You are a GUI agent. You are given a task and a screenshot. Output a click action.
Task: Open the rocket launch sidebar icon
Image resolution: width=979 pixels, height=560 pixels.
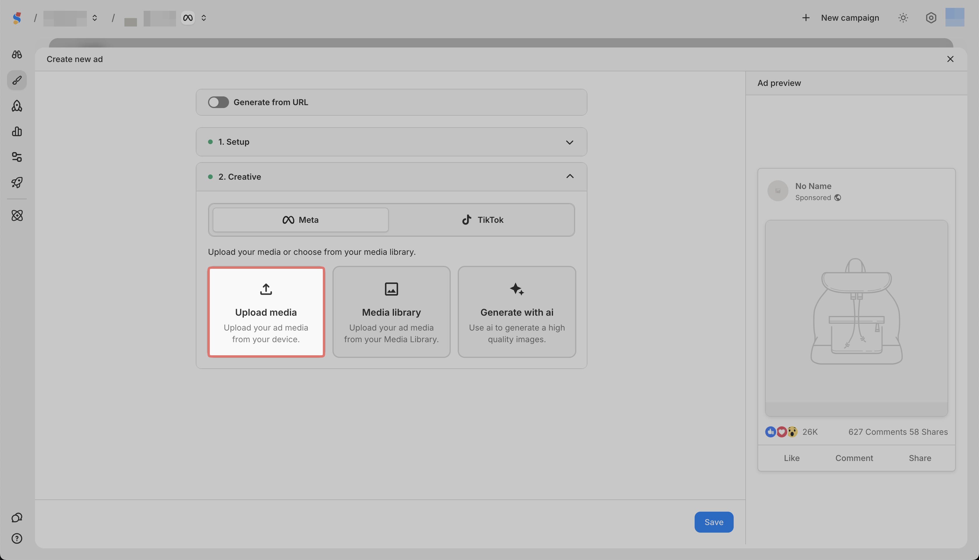pos(17,182)
